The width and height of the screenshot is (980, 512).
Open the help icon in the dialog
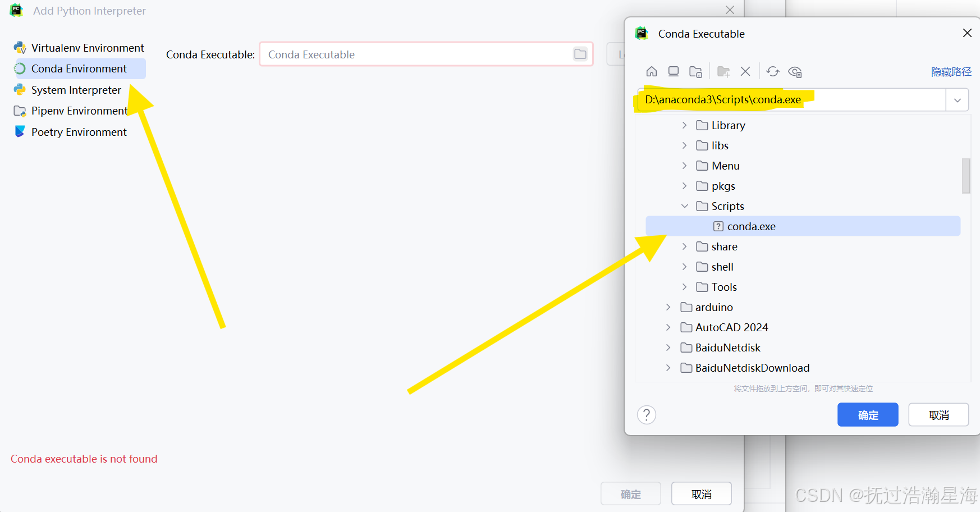click(x=646, y=414)
